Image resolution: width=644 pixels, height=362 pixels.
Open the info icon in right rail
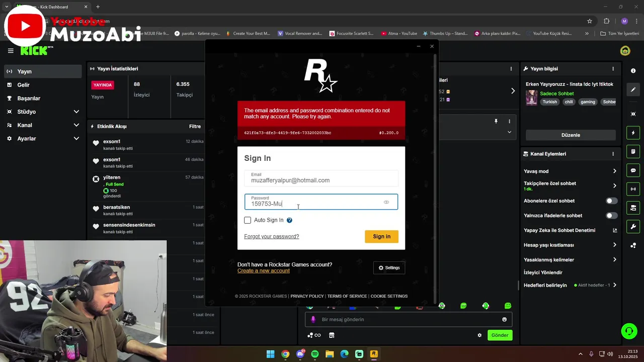point(633,71)
